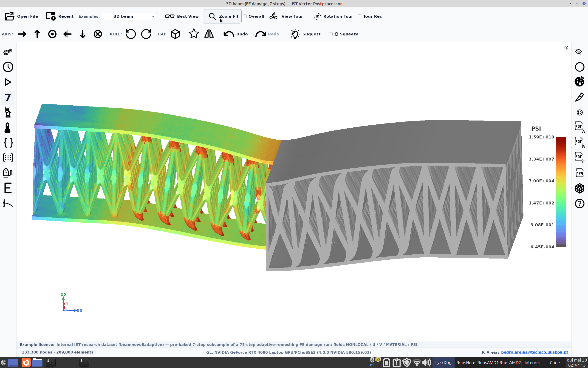This screenshot has height=368, width=588.
Task: Open the gears settings sidebar icon
Action: [x=8, y=52]
